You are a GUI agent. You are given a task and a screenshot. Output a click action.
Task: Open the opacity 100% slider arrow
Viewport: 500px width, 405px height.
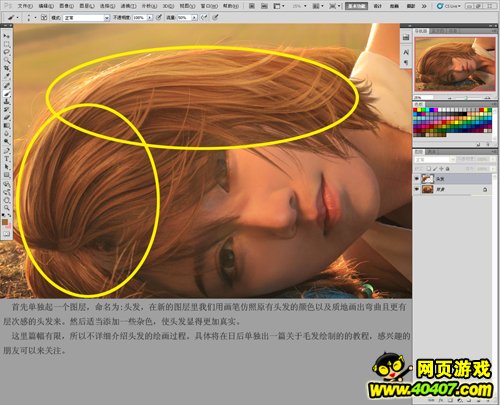tap(150, 17)
